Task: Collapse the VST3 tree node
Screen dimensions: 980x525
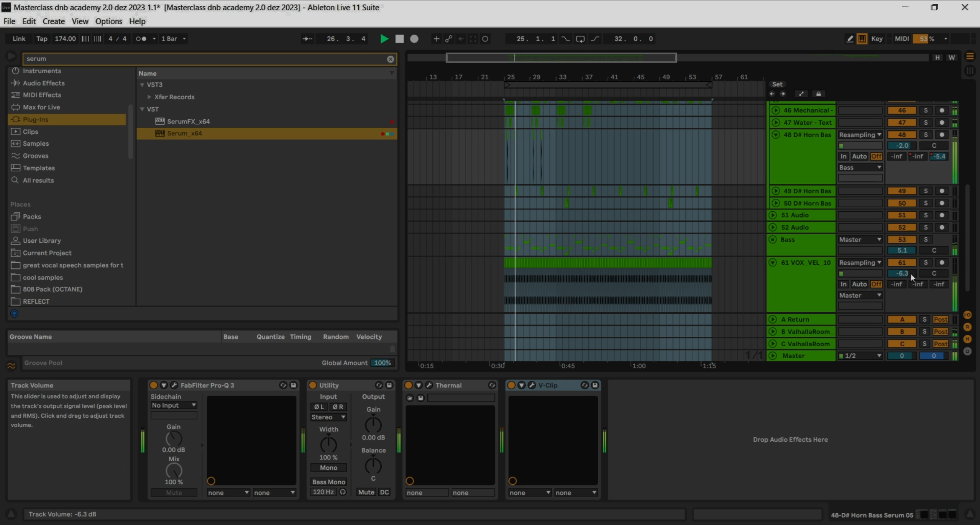Action: pyautogui.click(x=142, y=85)
